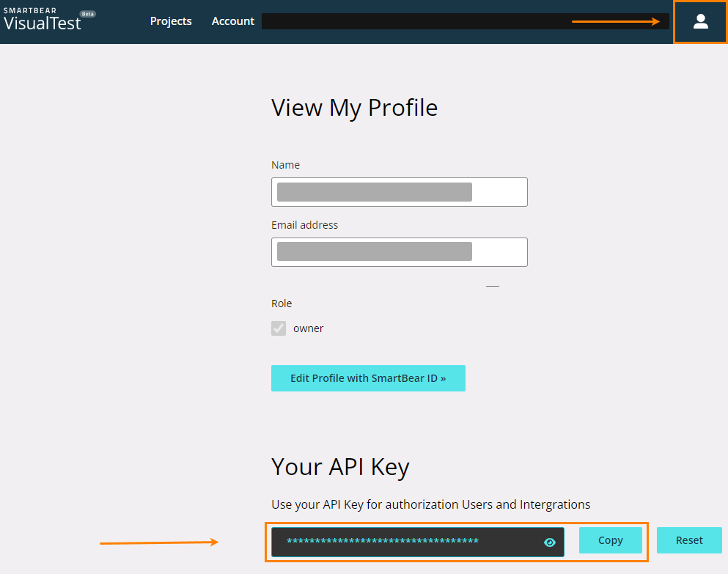Click Edit Profile with SmartBear ID

pos(368,378)
